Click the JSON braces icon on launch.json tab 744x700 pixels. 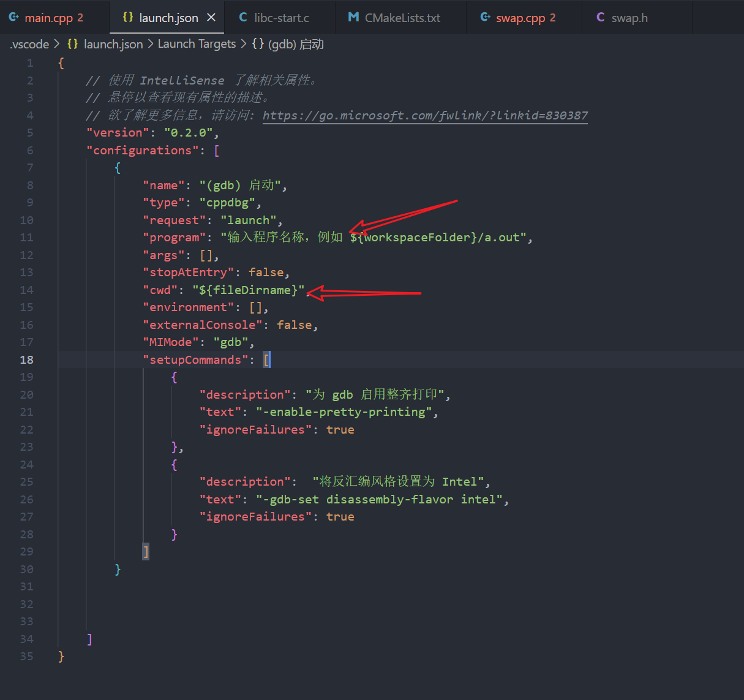128,17
